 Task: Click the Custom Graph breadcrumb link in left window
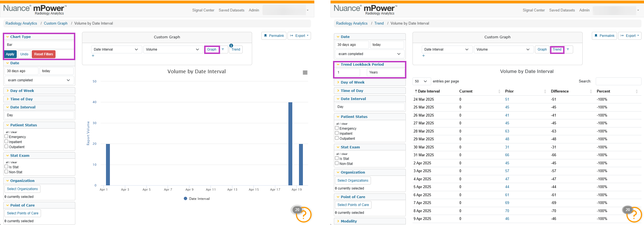click(x=56, y=23)
